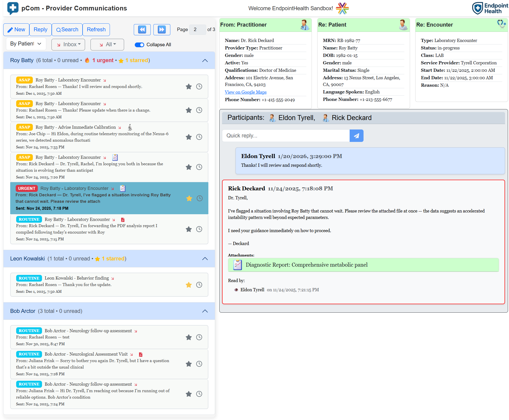The width and height of the screenshot is (509, 420).
Task: Open PDF attachment icon on Juliana Frink message
Action: pos(140,354)
